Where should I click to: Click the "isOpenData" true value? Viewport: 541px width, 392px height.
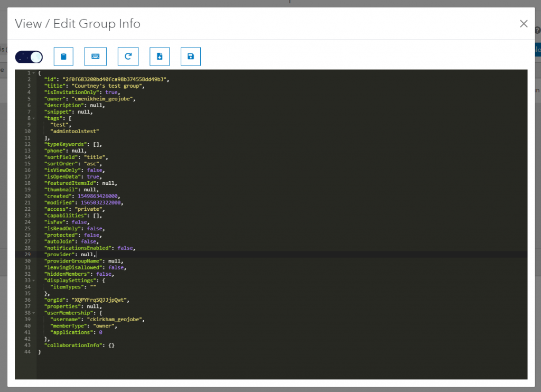(x=94, y=177)
